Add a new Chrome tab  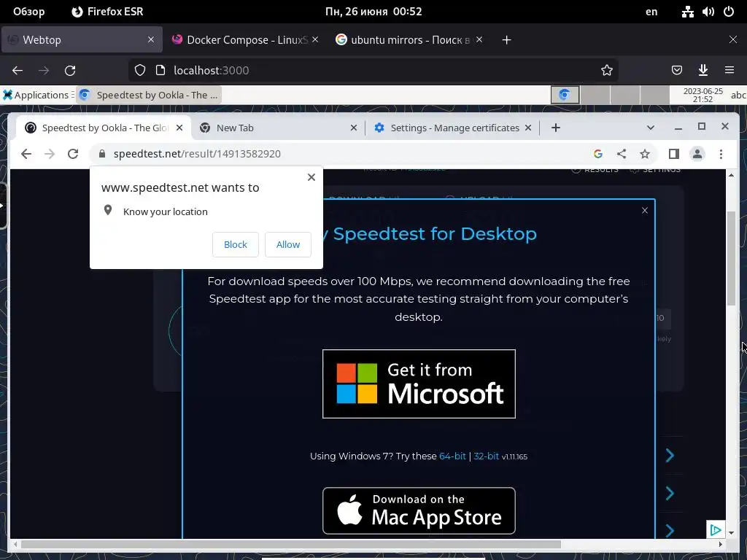(555, 128)
